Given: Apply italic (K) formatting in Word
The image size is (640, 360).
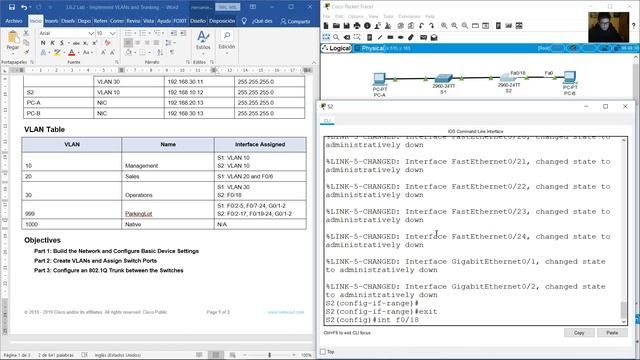Looking at the screenshot, I should click(x=52, y=43).
